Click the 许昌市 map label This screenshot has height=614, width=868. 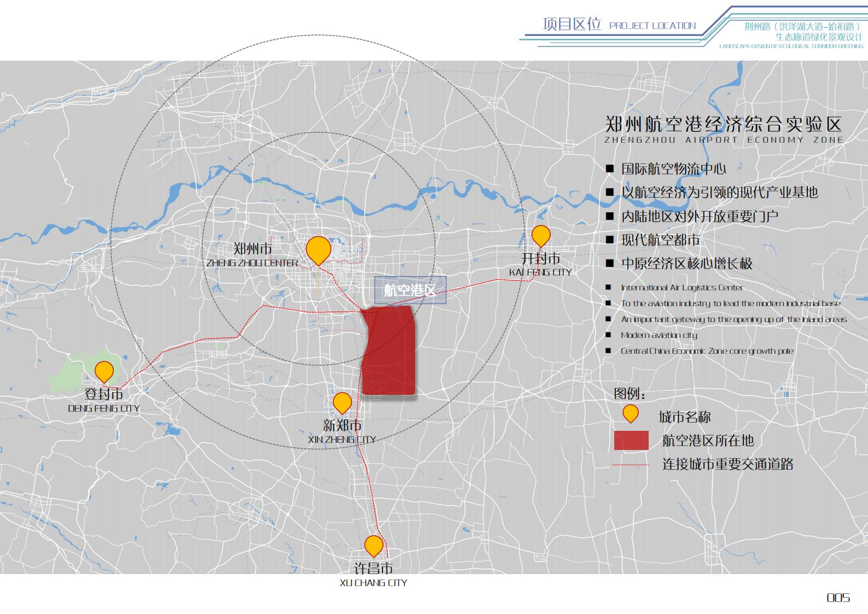(x=374, y=568)
